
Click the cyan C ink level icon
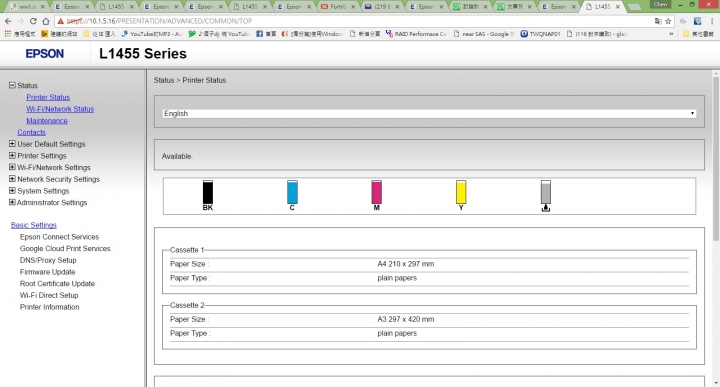292,192
